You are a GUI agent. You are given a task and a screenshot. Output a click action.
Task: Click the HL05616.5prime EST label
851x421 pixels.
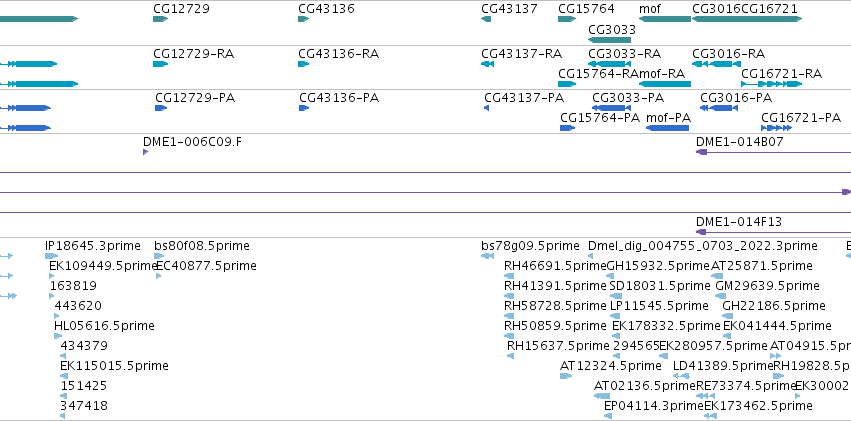[104, 326]
